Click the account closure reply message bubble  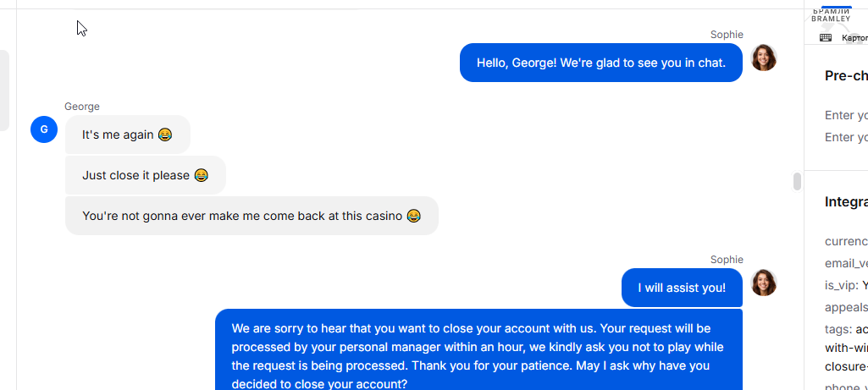tap(478, 349)
